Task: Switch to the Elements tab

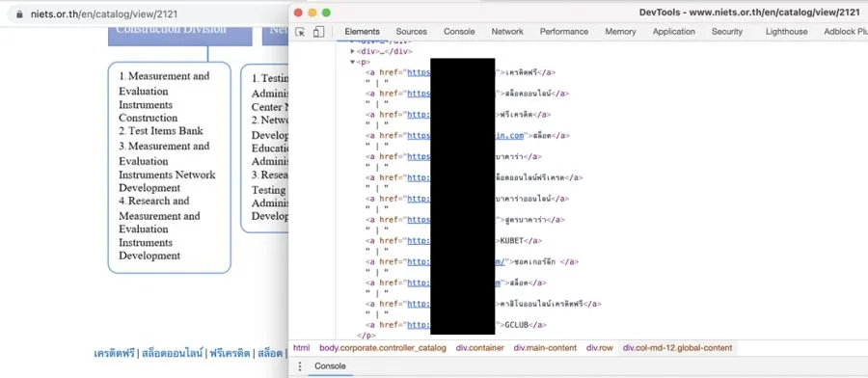Action: (x=362, y=32)
